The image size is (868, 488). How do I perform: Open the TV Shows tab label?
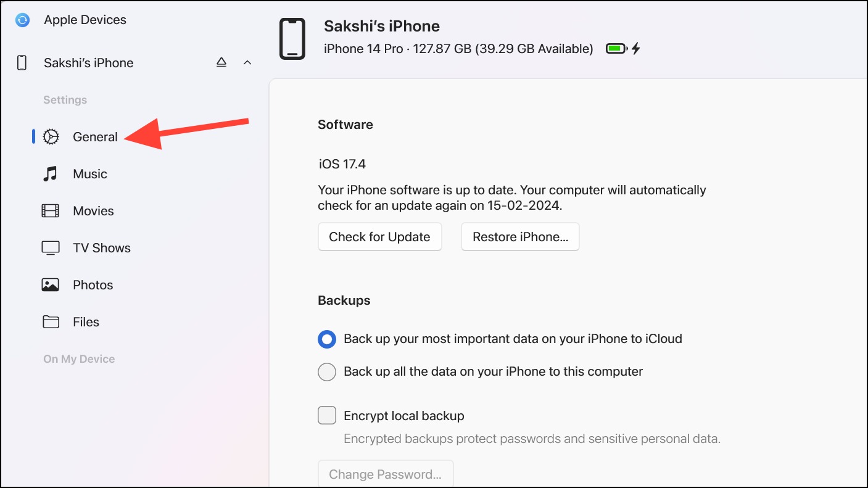pos(102,248)
